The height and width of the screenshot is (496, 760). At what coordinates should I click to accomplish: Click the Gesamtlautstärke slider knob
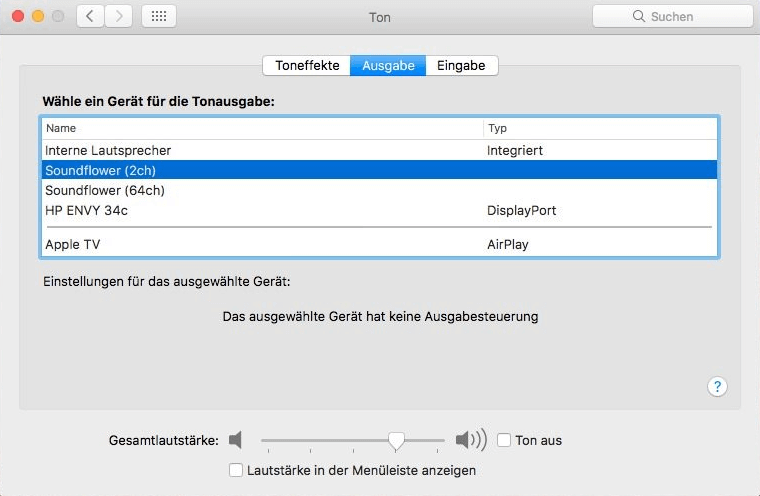tap(397, 440)
